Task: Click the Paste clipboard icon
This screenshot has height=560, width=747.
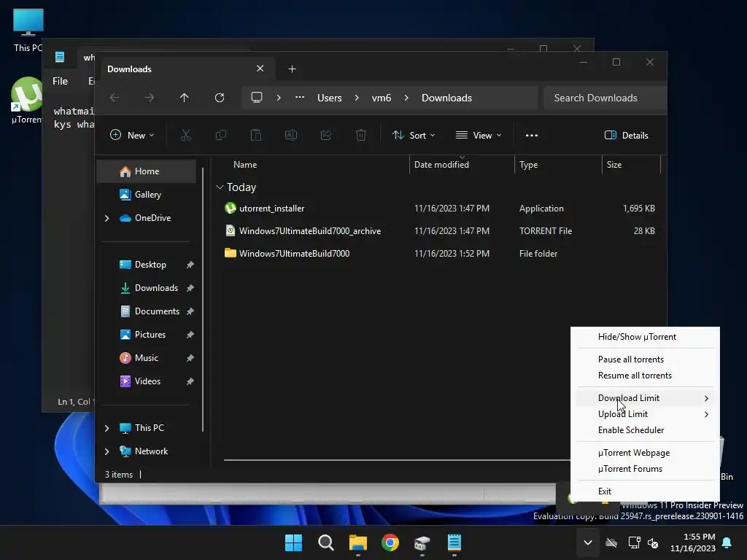Action: pyautogui.click(x=256, y=135)
